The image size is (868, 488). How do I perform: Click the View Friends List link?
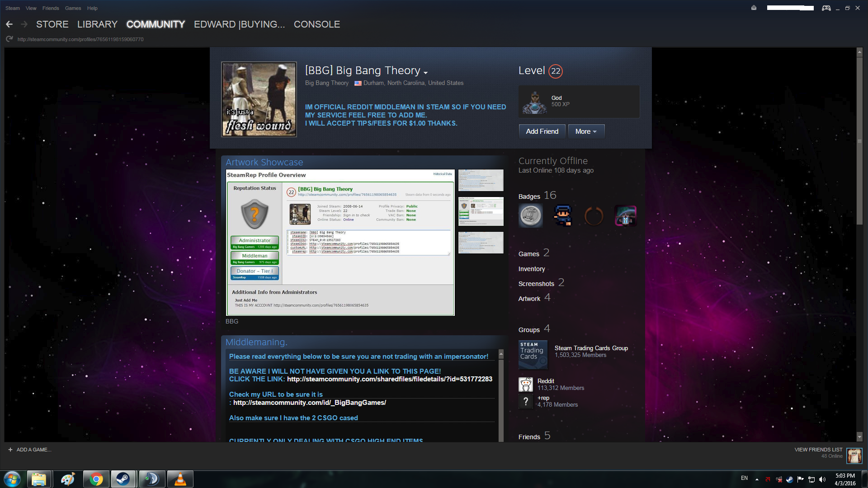(818, 450)
